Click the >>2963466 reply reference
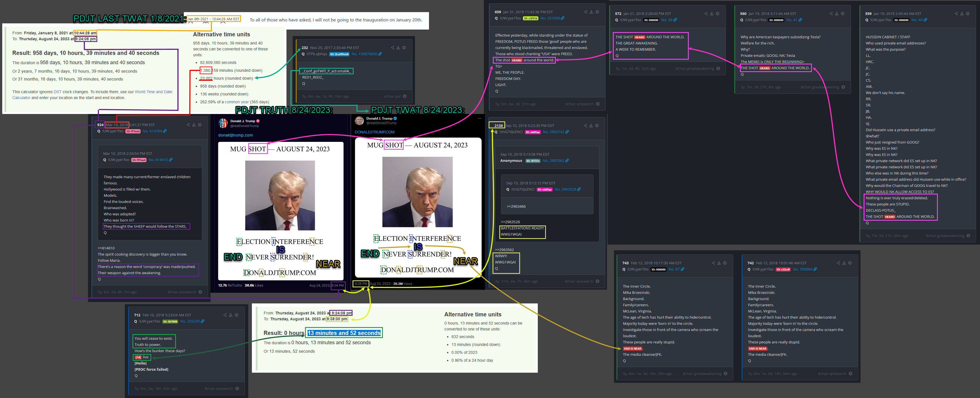The image size is (980, 398). point(516,207)
